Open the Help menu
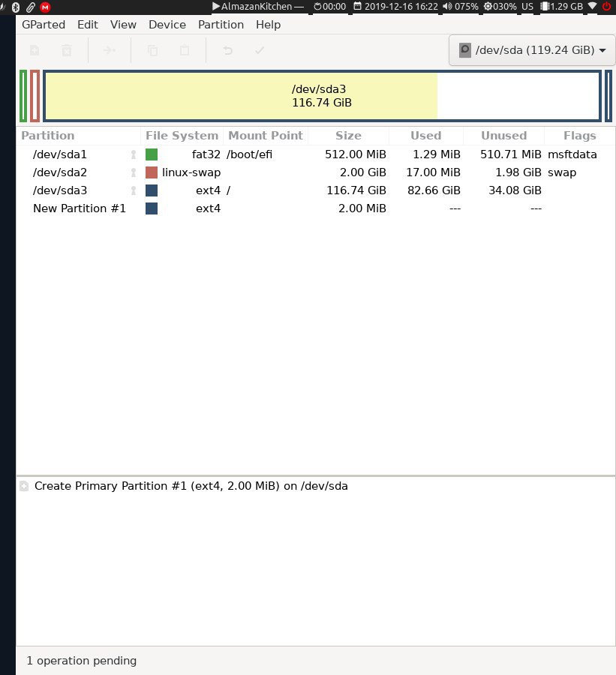The height and width of the screenshot is (675, 616). 269,25
